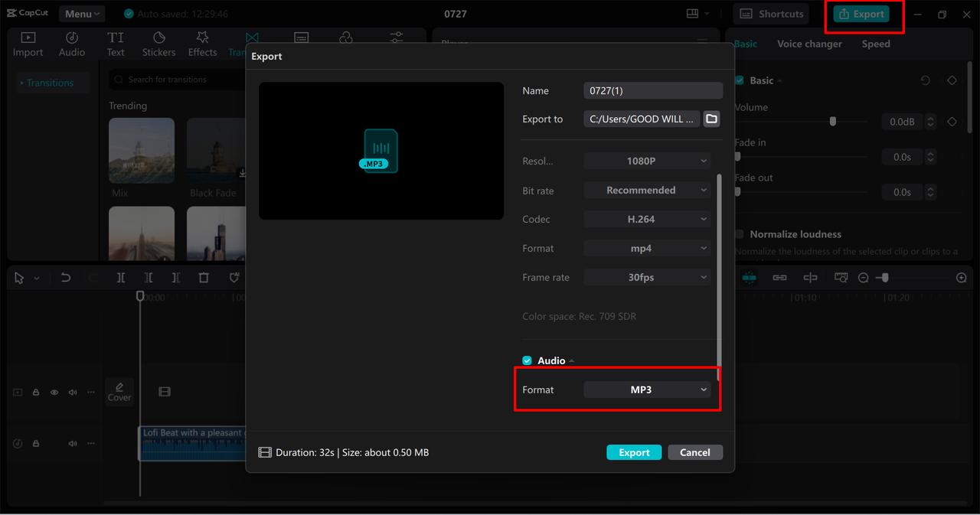Click Export in the dialog

[x=634, y=452]
